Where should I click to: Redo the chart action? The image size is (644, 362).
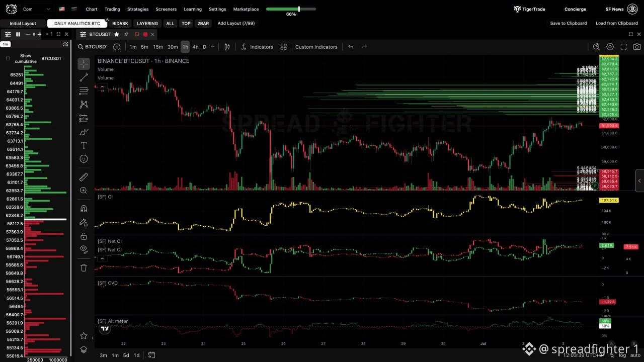pyautogui.click(x=364, y=47)
